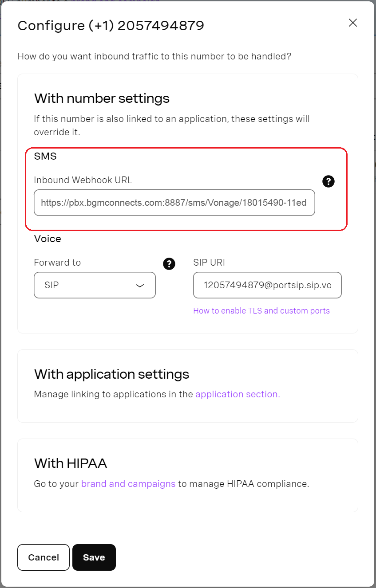Click into the SIP URI text field
The width and height of the screenshot is (376, 588).
click(x=267, y=285)
